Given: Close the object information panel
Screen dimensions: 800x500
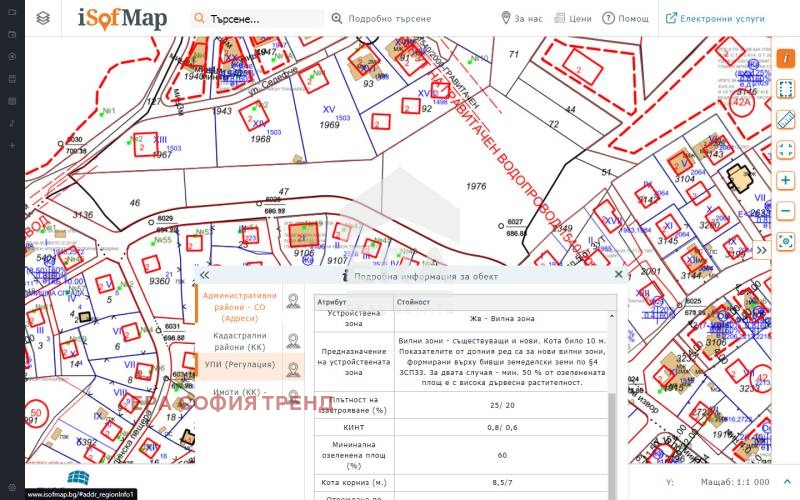Looking at the screenshot, I should (x=618, y=274).
